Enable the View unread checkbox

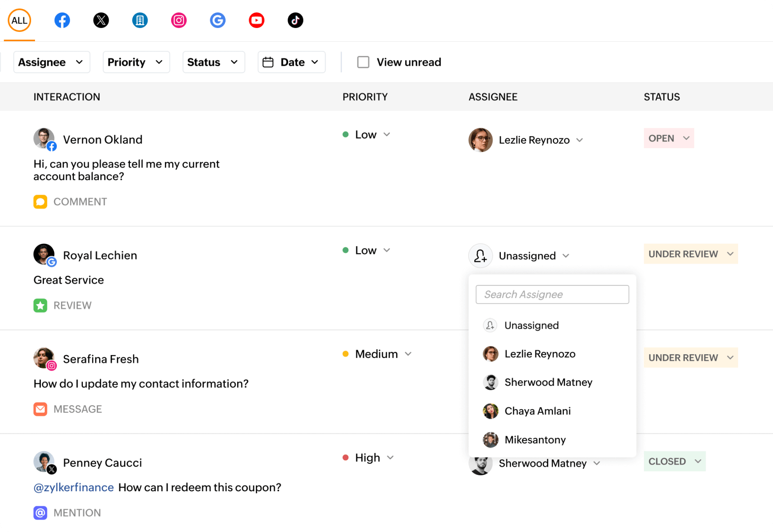(363, 62)
